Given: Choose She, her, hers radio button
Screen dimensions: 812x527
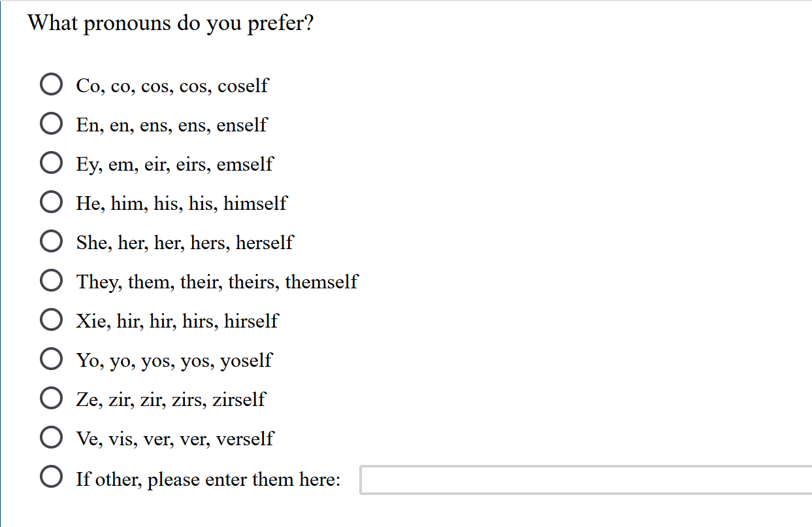Looking at the screenshot, I should [51, 242].
